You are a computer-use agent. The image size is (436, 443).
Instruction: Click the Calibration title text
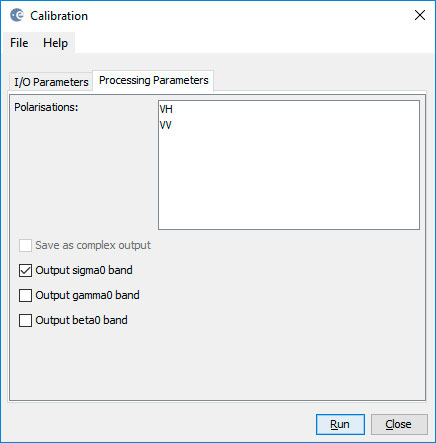click(x=59, y=16)
